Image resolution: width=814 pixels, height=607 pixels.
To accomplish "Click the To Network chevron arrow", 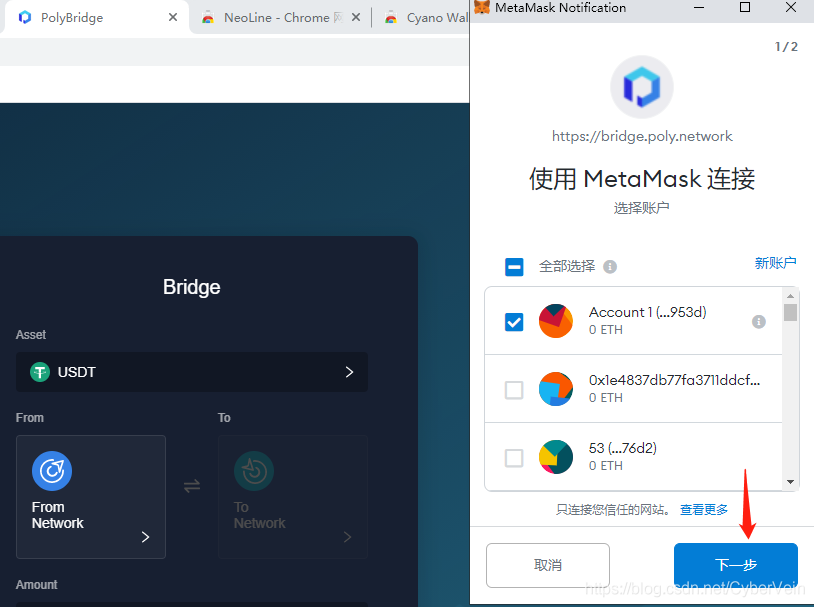I will (x=347, y=537).
